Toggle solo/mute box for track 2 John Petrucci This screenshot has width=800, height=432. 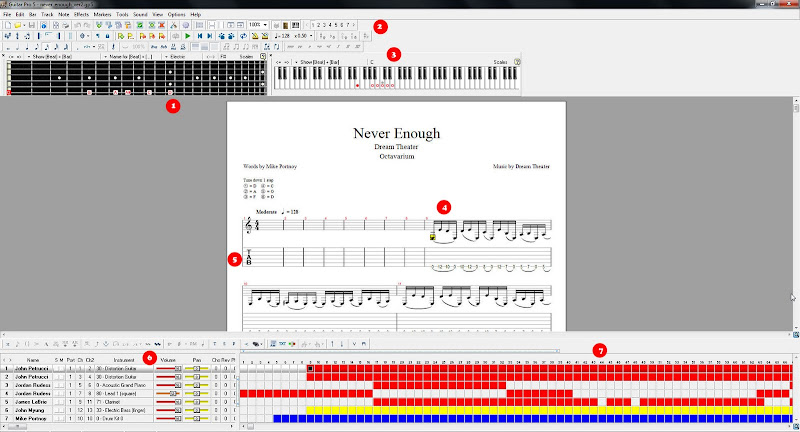59,376
